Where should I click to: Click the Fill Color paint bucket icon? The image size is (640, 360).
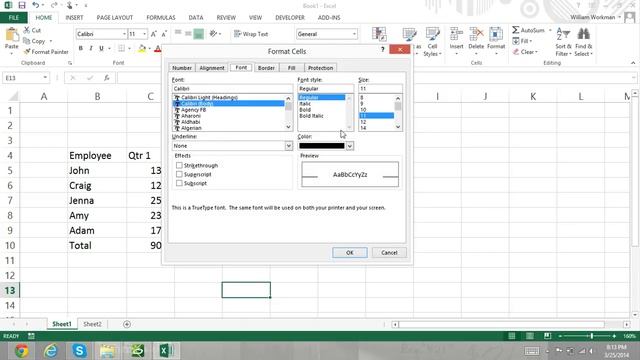142,49
